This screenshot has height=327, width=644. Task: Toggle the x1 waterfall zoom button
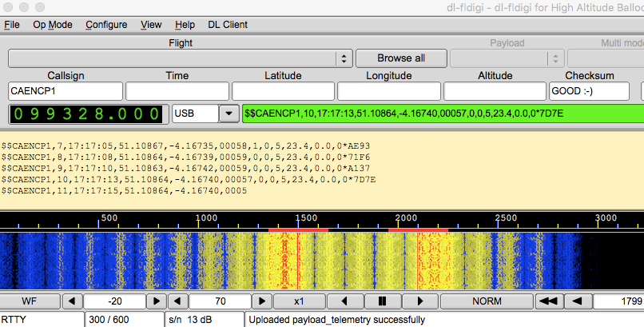(298, 301)
